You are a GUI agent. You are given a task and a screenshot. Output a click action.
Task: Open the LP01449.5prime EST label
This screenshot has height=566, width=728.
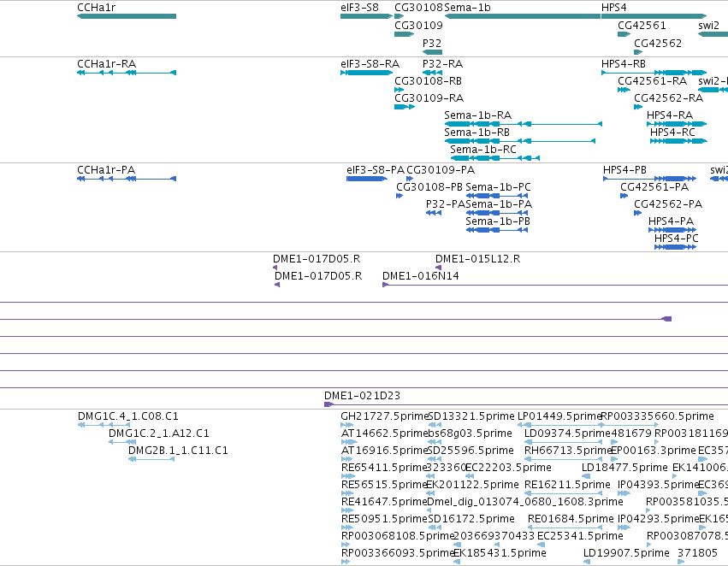[x=559, y=416]
